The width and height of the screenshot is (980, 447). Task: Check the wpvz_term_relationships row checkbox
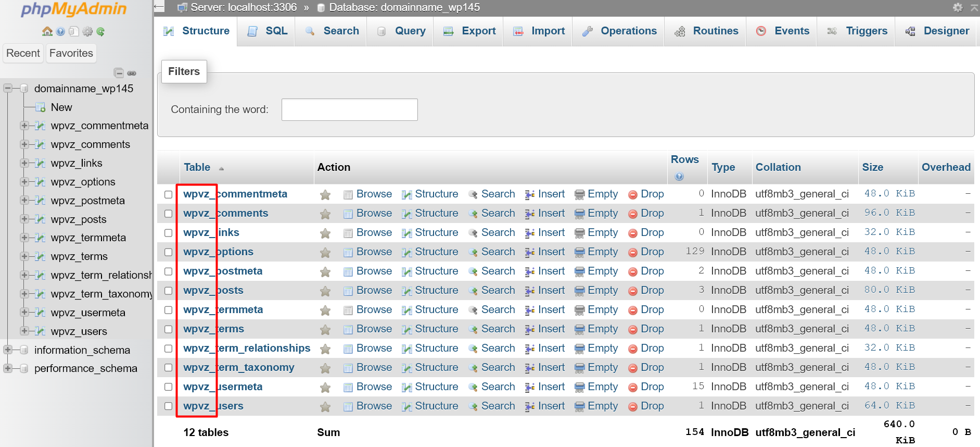coord(168,349)
